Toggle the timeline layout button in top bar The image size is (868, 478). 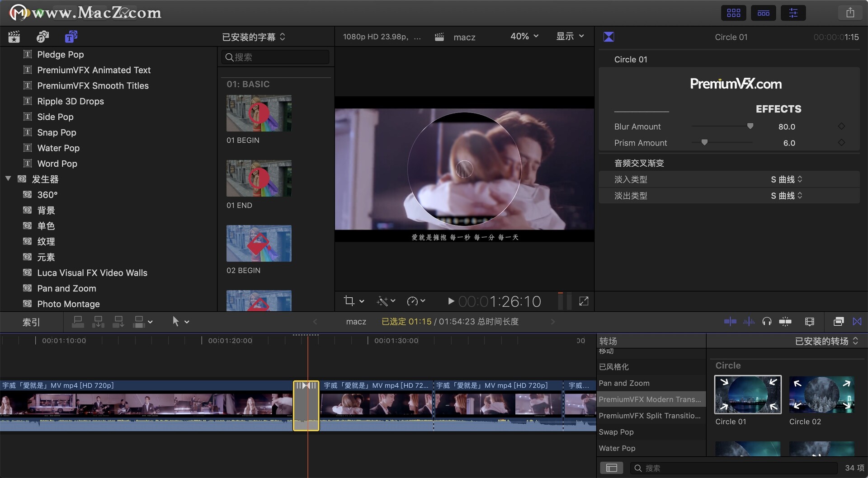pos(763,13)
